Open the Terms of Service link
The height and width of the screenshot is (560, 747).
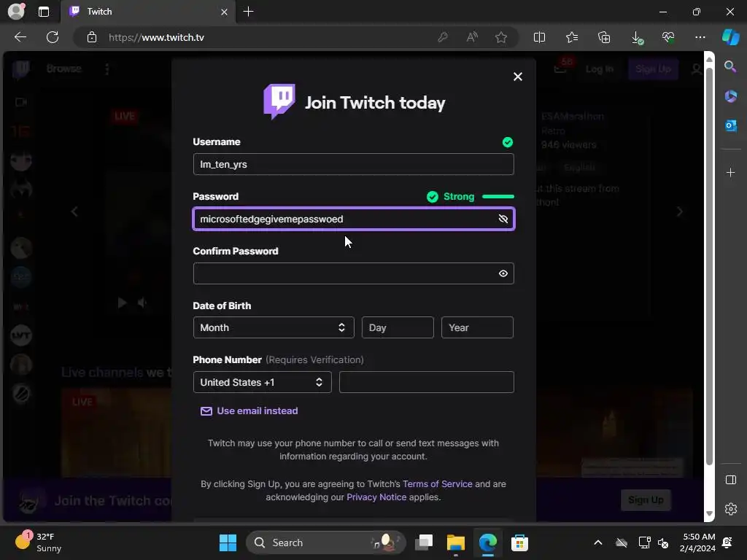pyautogui.click(x=438, y=484)
